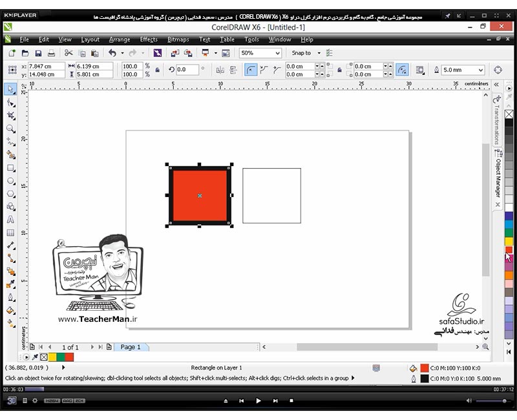This screenshot has width=517, height=420.
Task: Select the Connector tool
Action: coord(10,258)
